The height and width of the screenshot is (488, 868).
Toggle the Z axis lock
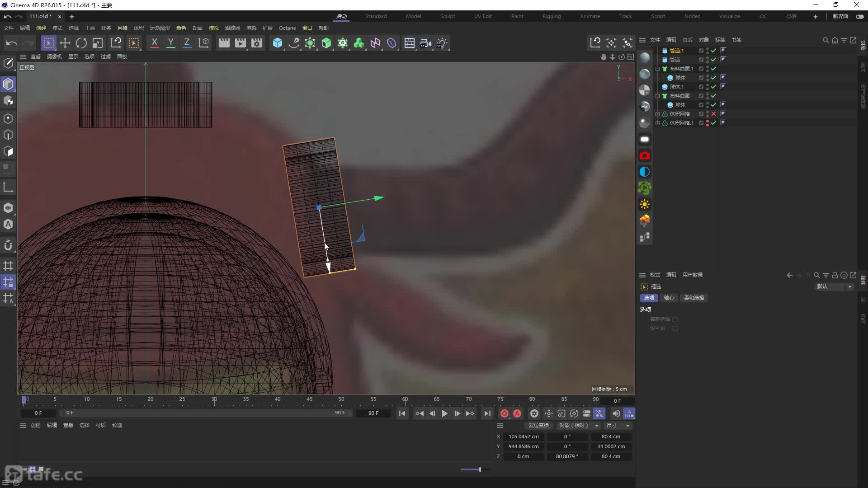point(187,43)
